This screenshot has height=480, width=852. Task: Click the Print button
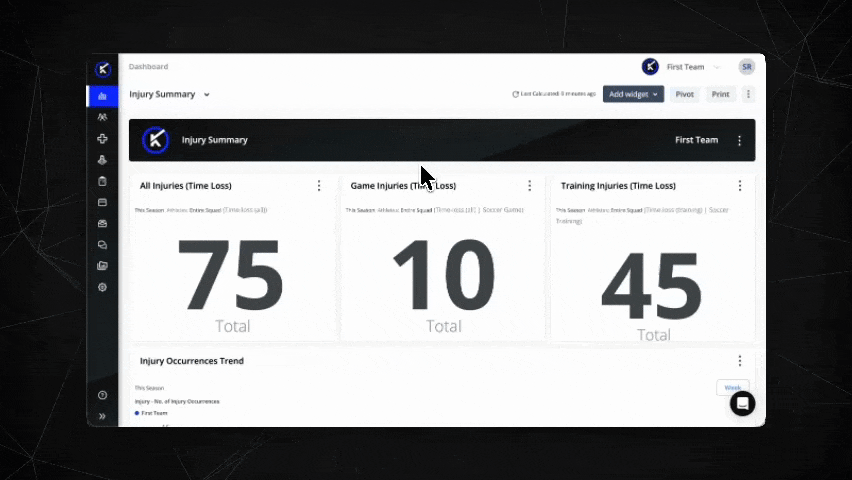[720, 94]
